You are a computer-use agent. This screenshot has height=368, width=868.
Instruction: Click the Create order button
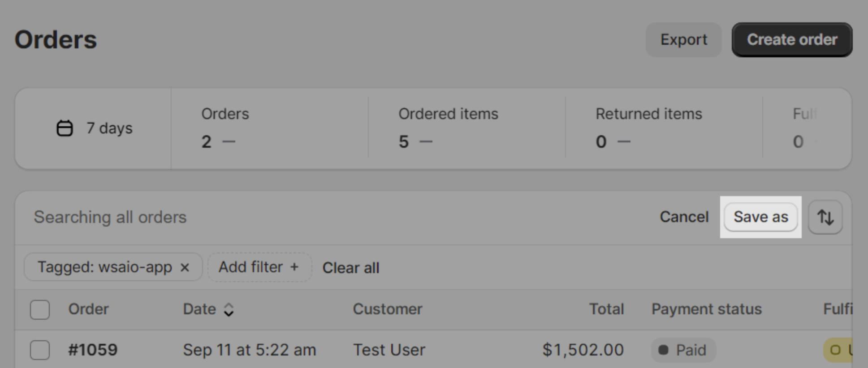792,40
